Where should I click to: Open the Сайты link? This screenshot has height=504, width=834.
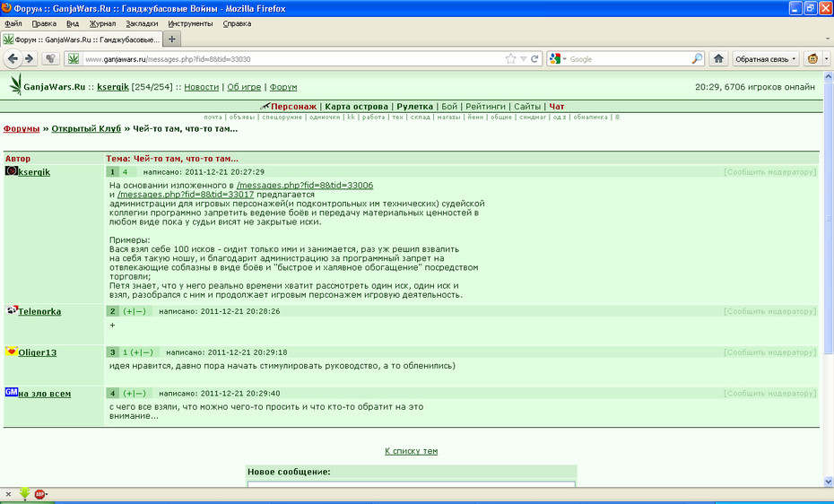pos(527,107)
